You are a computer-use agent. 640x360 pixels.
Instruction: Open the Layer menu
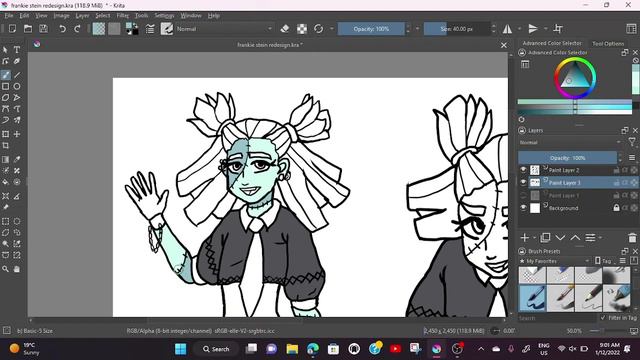[82, 16]
